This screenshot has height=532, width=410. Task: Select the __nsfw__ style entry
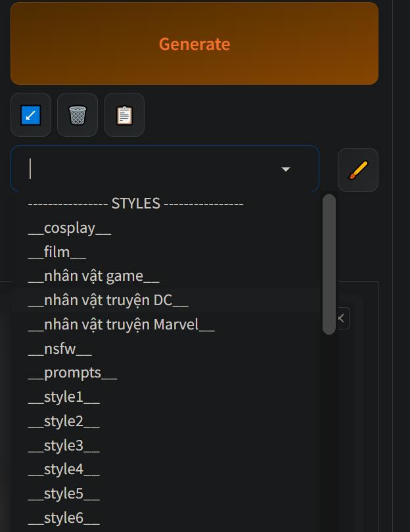click(x=60, y=349)
